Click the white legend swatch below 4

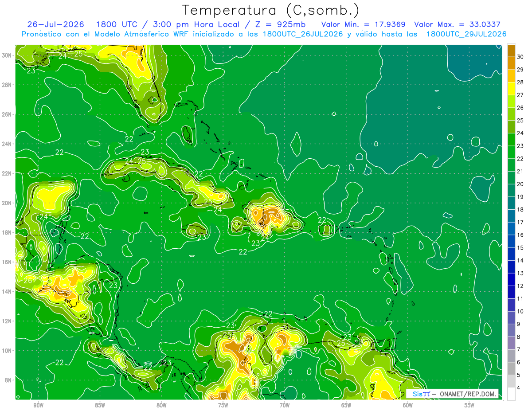[511, 394]
